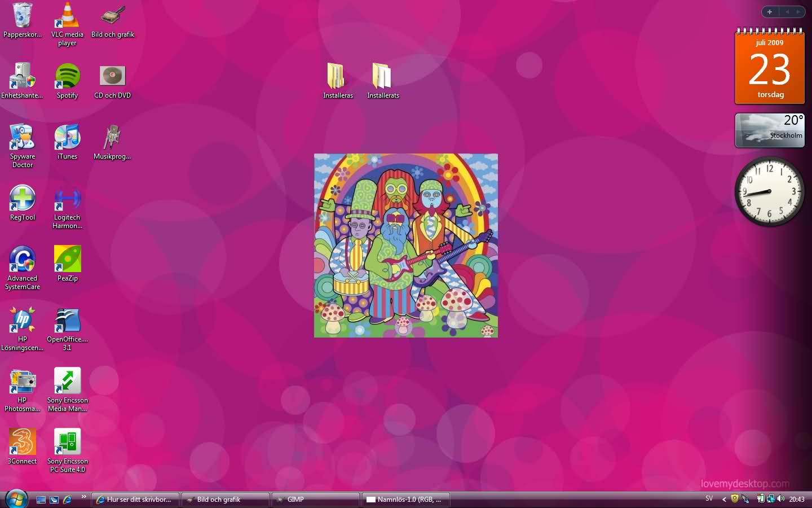Click Switch between windows in Quick Launch
The width and height of the screenshot is (812, 508).
tap(54, 500)
